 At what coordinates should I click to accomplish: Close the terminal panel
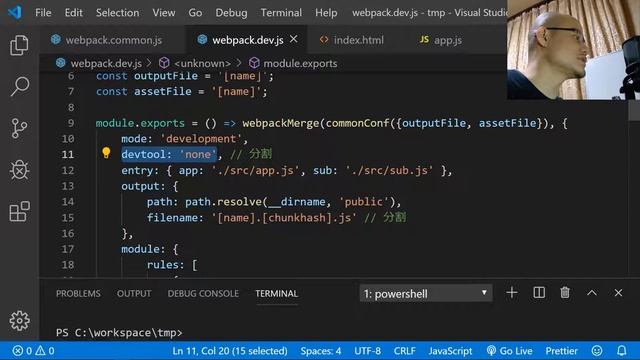click(618, 293)
